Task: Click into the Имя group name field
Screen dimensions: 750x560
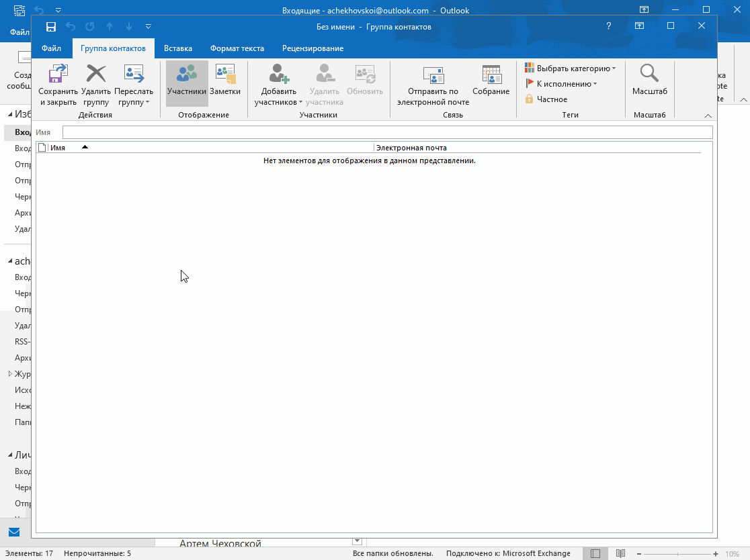Action: pyautogui.click(x=388, y=132)
